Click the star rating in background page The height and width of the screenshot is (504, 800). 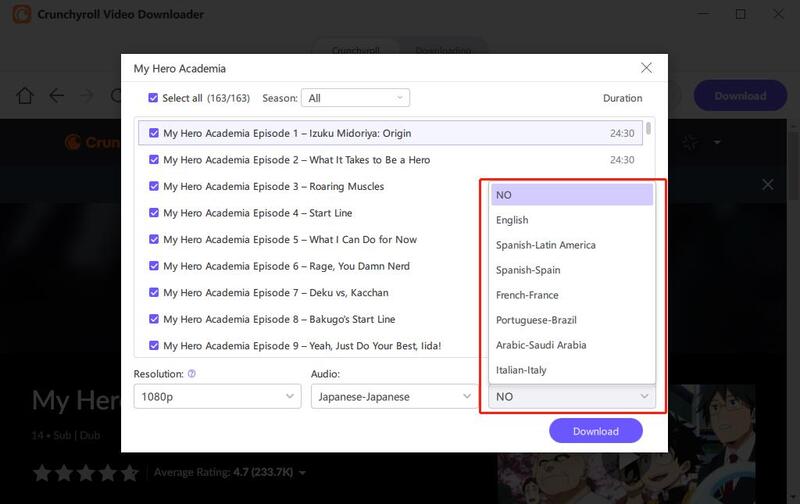click(x=86, y=473)
